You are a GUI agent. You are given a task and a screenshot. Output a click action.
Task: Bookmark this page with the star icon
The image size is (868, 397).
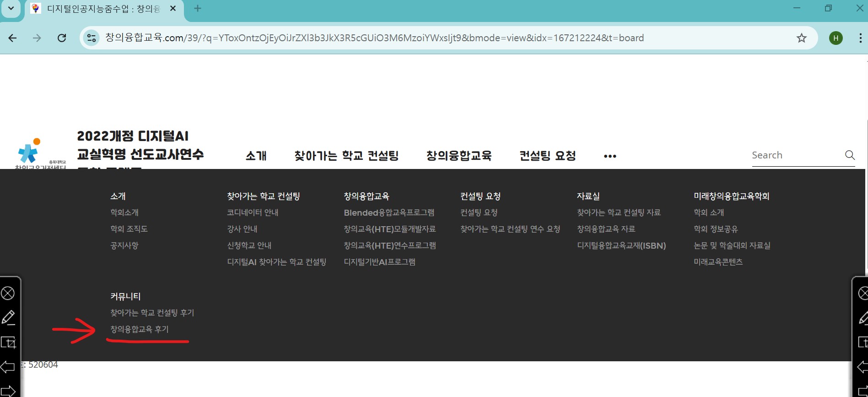tap(802, 38)
